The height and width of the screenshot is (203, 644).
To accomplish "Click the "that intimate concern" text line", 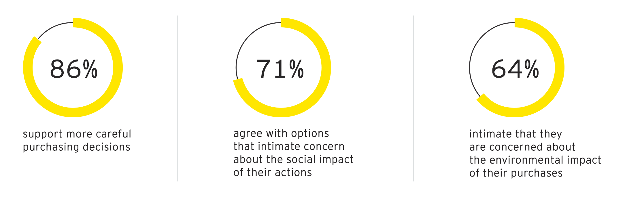I will 289,146.
